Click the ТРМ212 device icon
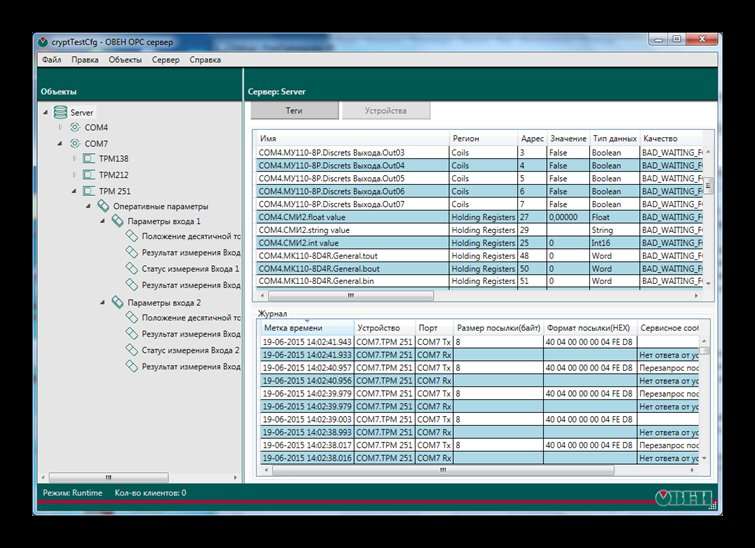Image resolution: width=755 pixels, height=548 pixels. pyautogui.click(x=89, y=175)
